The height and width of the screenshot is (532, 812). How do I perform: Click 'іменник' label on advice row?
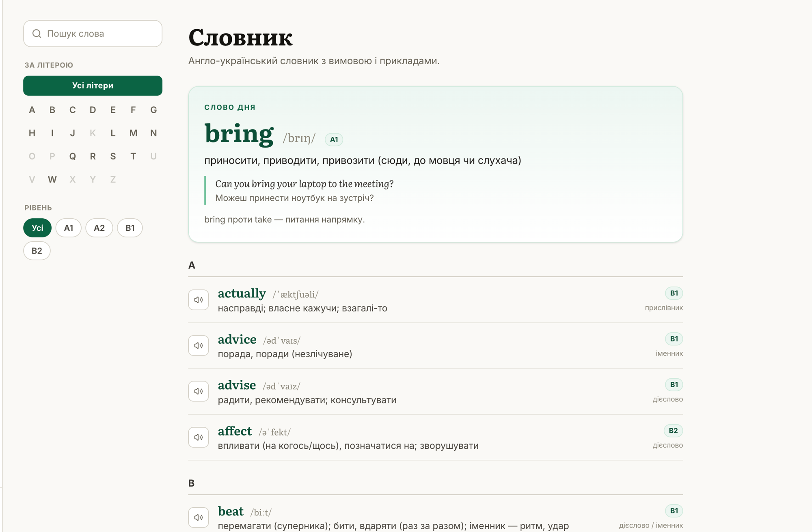(x=669, y=354)
